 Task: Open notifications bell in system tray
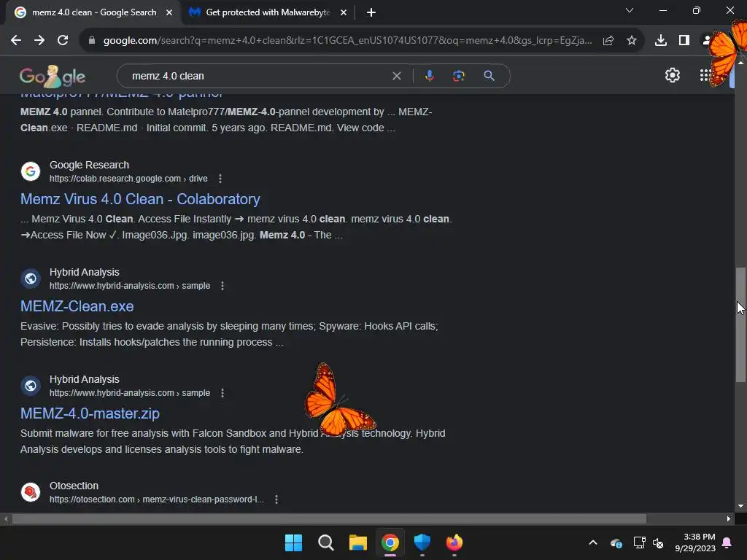coord(727,542)
